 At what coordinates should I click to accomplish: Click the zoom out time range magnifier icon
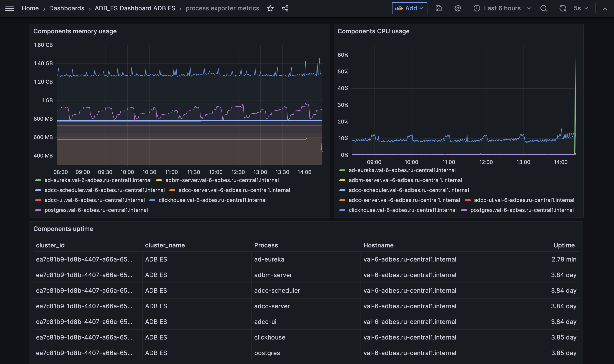tap(544, 8)
